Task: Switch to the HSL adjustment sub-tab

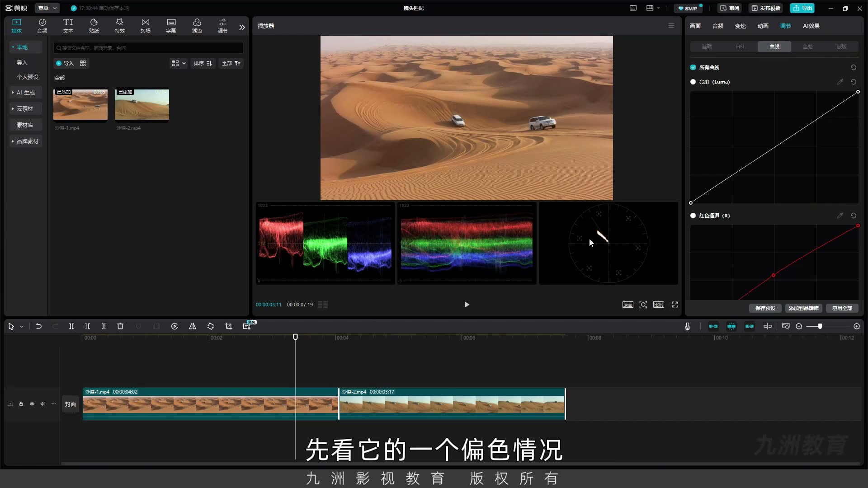Action: 741,47
